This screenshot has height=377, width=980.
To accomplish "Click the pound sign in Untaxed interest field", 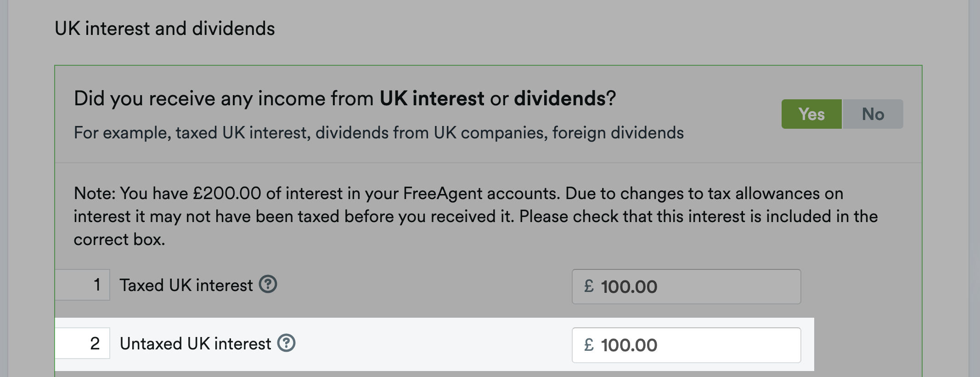I will coord(589,344).
